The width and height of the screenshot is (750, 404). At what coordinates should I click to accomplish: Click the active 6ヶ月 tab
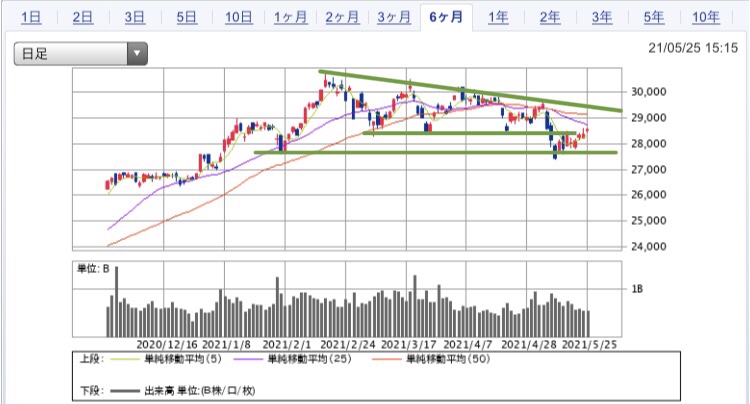pyautogui.click(x=446, y=18)
